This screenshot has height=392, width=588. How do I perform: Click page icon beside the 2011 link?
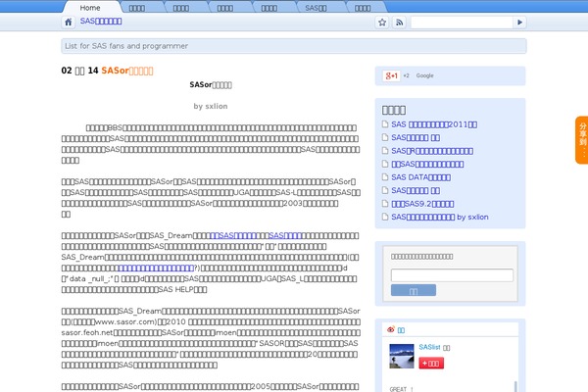point(385,124)
